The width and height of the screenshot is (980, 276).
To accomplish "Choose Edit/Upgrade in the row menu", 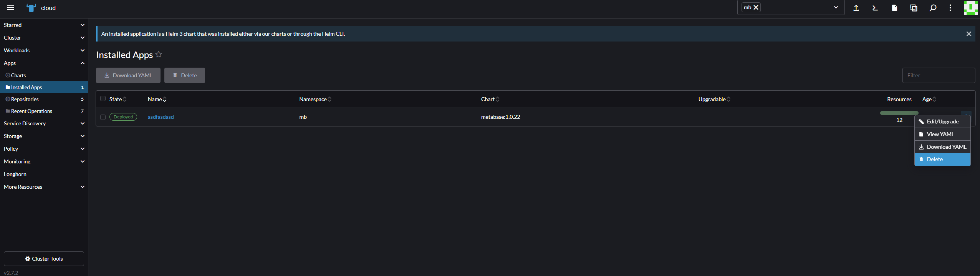I will click(x=942, y=121).
